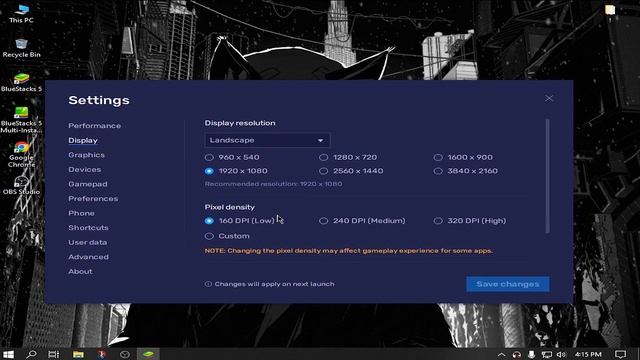Image resolution: width=640 pixels, height=360 pixels.
Task: Go to Performance settings
Action: pos(95,126)
